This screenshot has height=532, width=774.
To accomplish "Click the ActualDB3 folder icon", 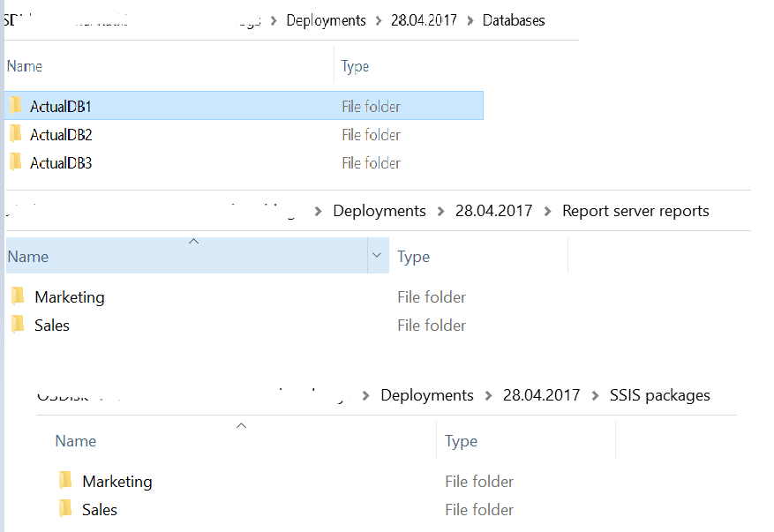I will [x=15, y=163].
